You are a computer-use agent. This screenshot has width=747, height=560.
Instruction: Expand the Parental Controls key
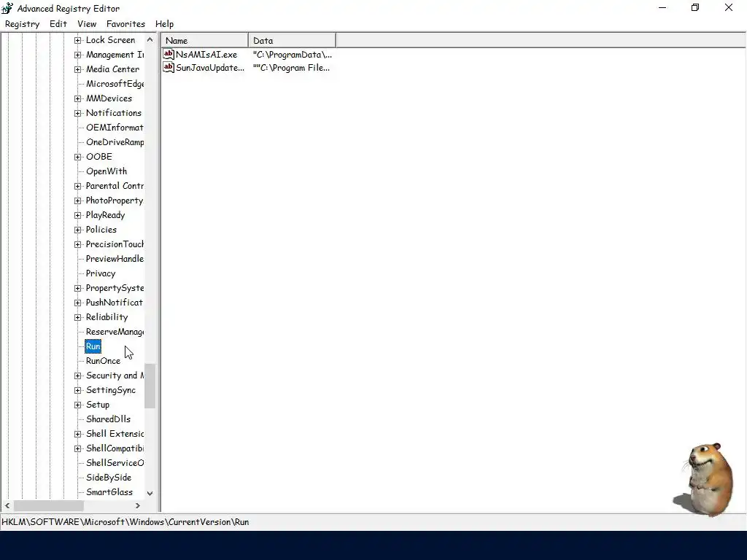coord(77,186)
